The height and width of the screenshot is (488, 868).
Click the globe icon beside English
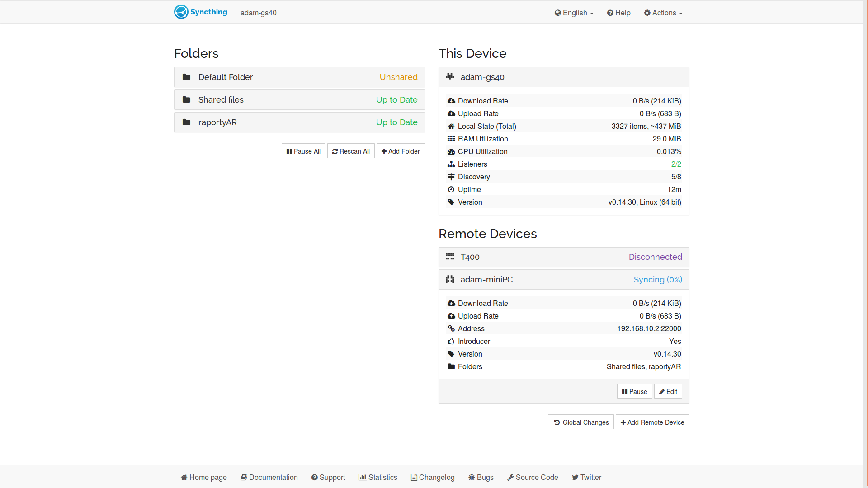click(558, 13)
